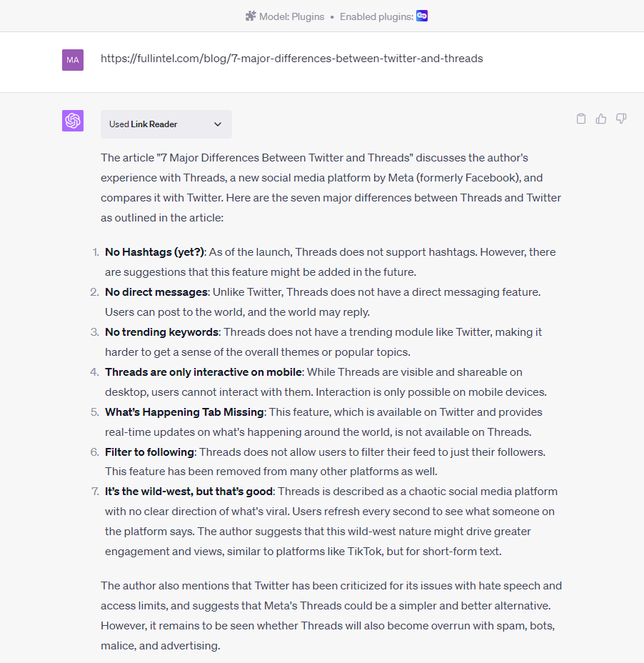This screenshot has width=644, height=663.
Task: Click the enabled Link Reader plugin icon
Action: point(422,16)
